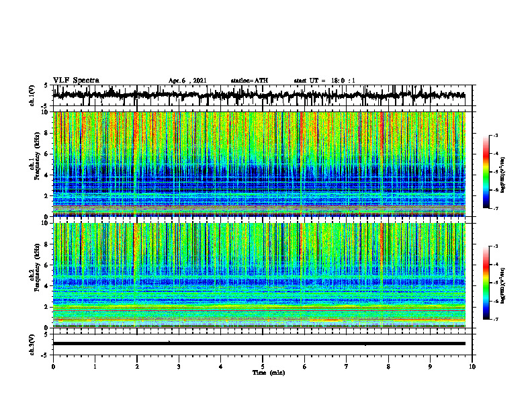
Task: Click the "Time (min)" axis label
Action: click(x=269, y=373)
